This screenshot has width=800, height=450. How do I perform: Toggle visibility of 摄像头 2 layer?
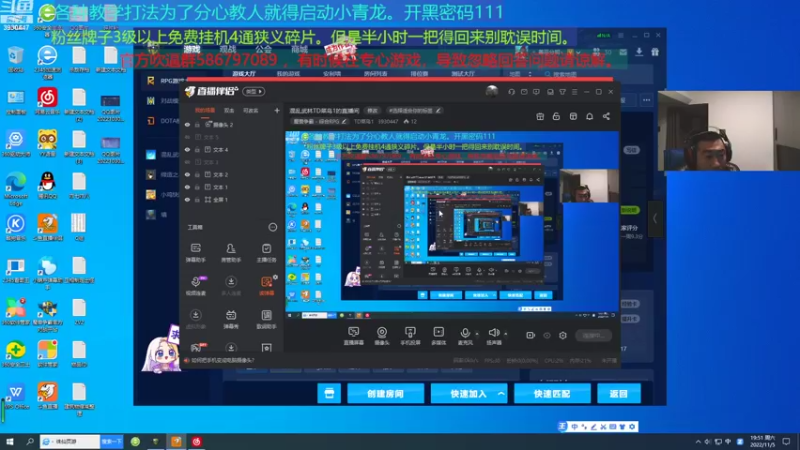pyautogui.click(x=187, y=124)
